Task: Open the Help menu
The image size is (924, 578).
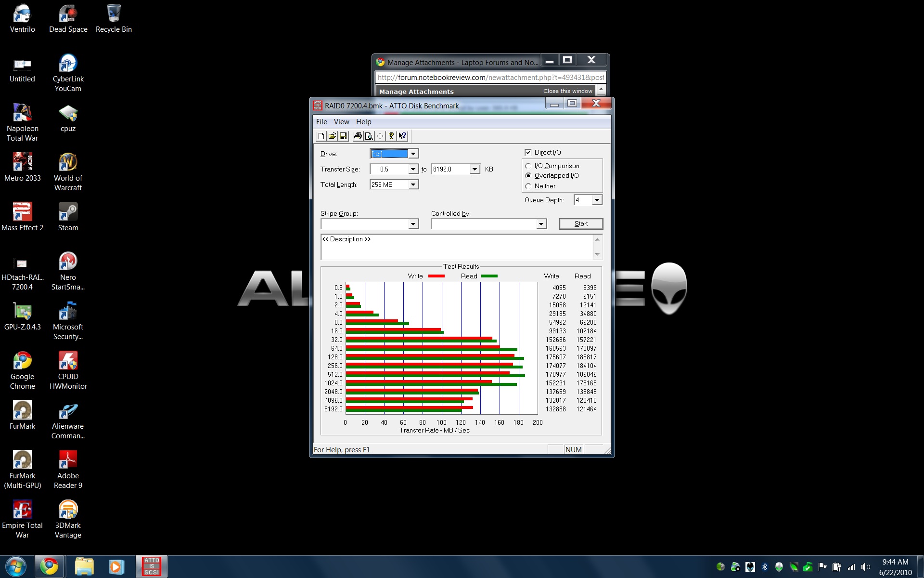Action: click(364, 122)
